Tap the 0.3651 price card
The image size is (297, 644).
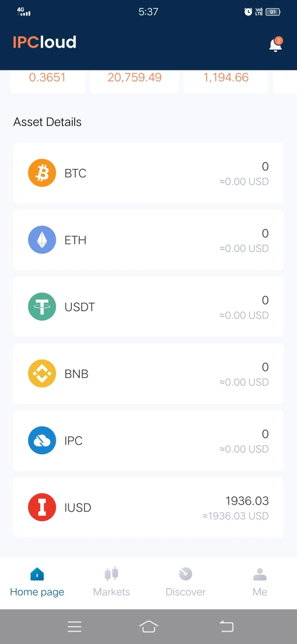[x=47, y=78]
